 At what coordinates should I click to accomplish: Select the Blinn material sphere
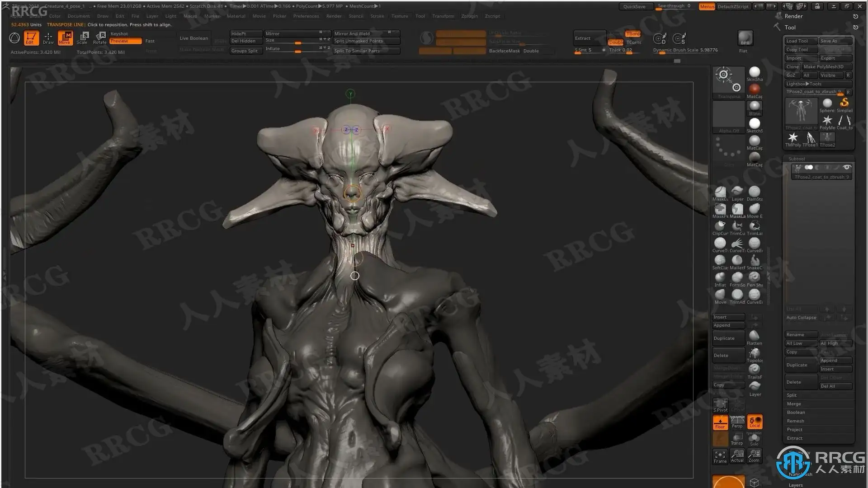point(755,107)
